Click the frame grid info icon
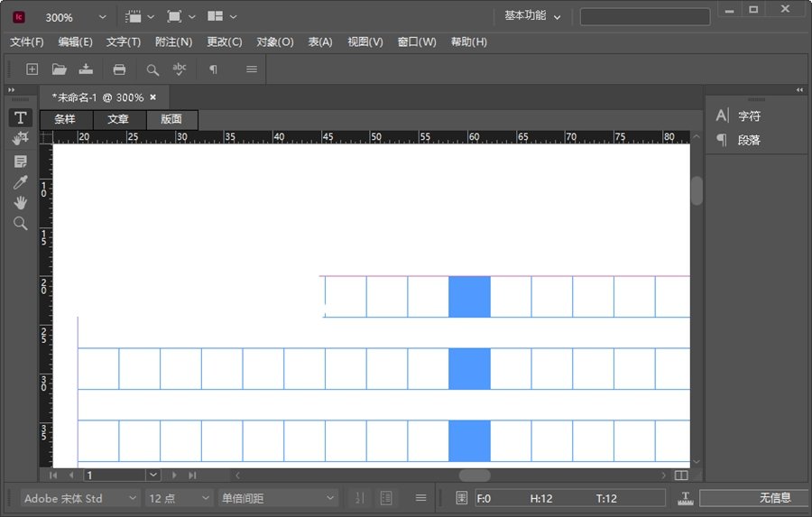The width and height of the screenshot is (812, 517). click(x=461, y=498)
